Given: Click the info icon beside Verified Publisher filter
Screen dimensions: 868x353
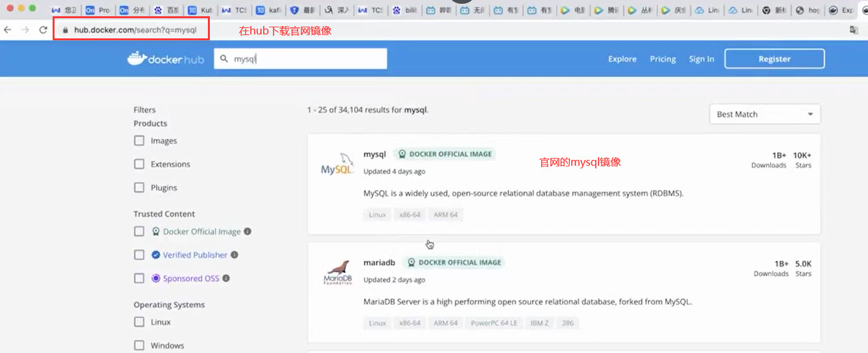Looking at the screenshot, I should click(x=235, y=255).
